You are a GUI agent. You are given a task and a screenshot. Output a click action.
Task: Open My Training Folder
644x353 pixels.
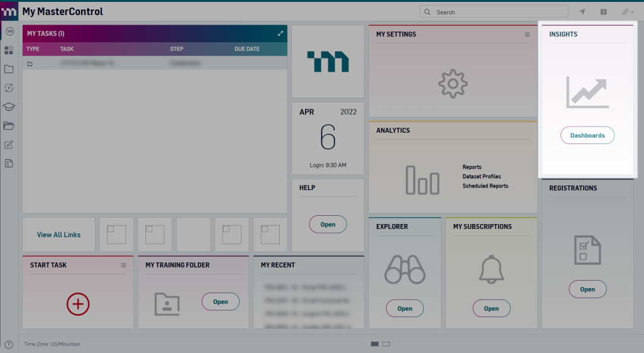221,301
